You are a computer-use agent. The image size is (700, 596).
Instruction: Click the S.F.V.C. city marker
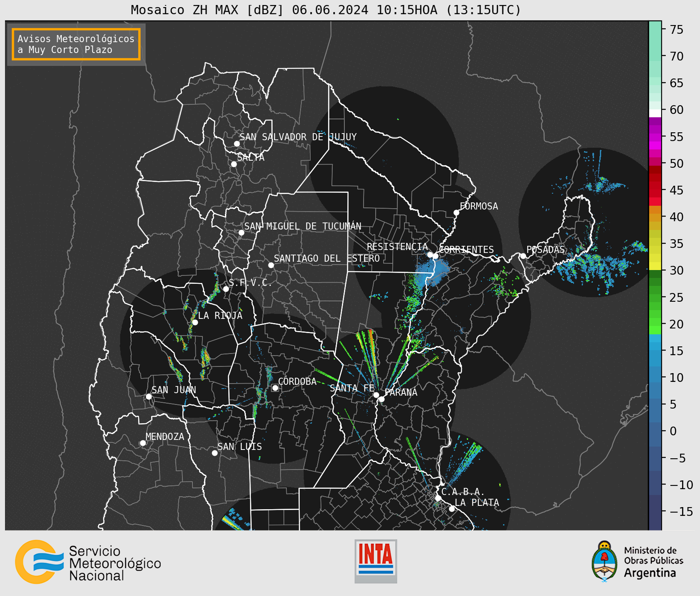pos(226,289)
